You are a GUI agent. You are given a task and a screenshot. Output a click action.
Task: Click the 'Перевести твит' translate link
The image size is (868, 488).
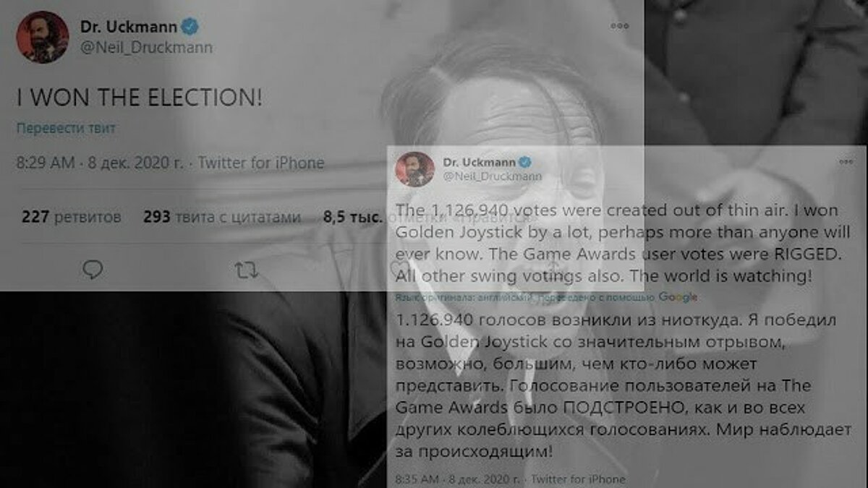66,128
